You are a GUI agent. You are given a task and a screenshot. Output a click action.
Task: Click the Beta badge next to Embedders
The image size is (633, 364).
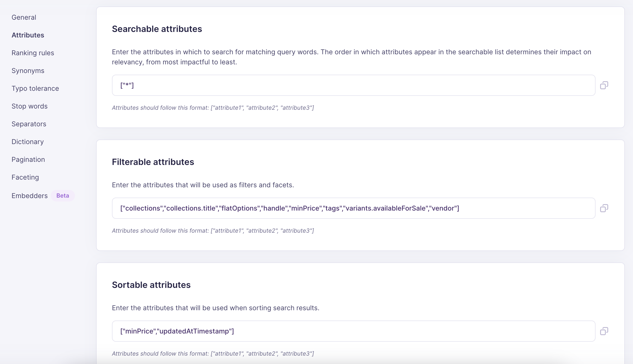point(62,195)
